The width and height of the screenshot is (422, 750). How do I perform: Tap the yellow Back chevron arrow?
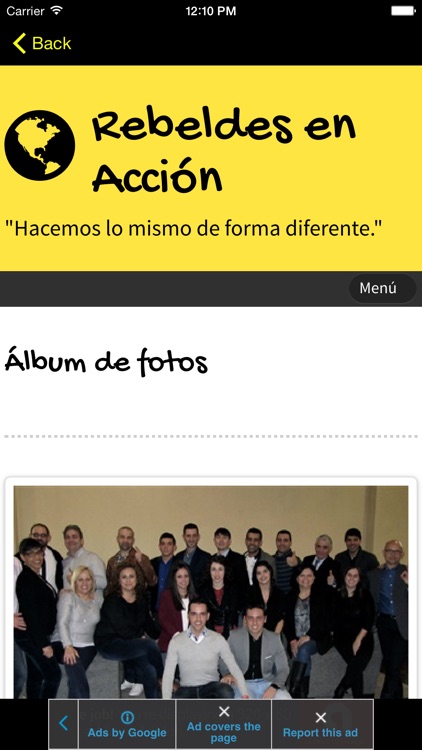point(19,43)
